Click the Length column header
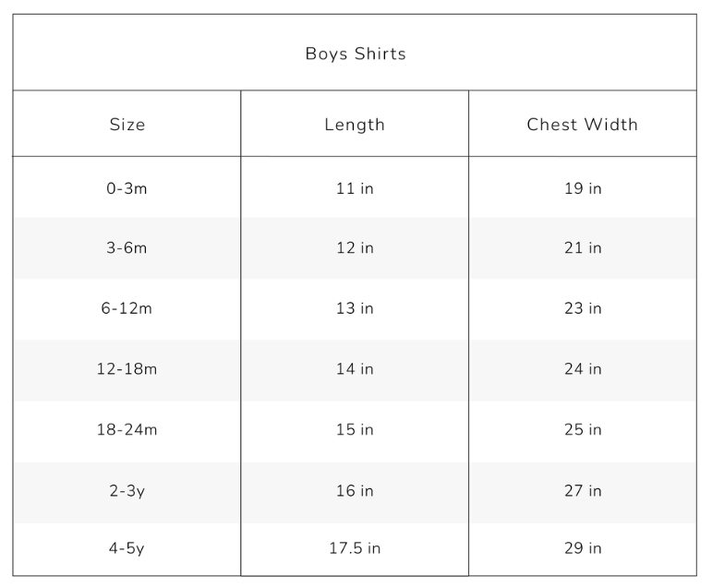712x588 pixels. tap(355, 125)
